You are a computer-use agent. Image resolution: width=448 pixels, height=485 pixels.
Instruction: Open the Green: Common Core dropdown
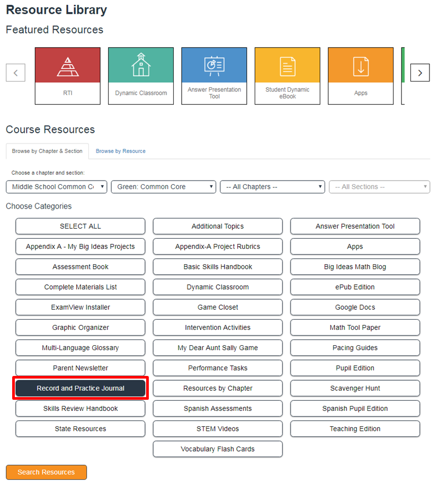(164, 187)
